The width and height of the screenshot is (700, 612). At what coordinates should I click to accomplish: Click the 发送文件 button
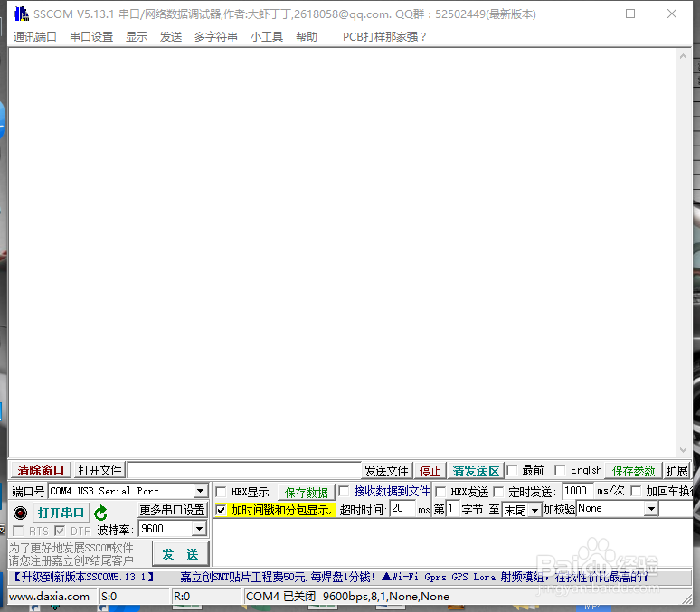tap(386, 471)
